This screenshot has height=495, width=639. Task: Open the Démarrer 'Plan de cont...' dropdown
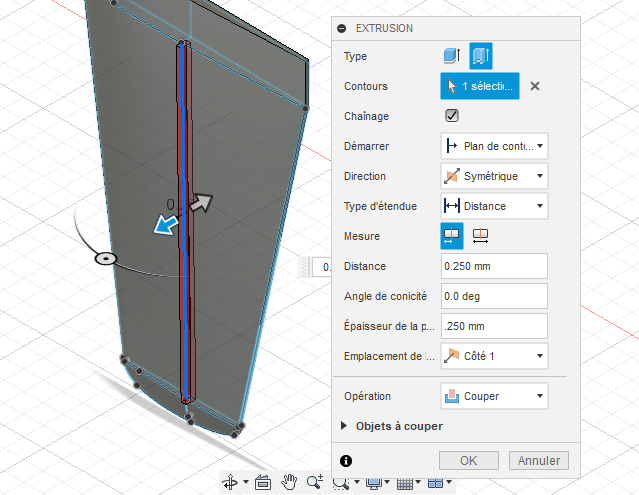click(x=494, y=146)
